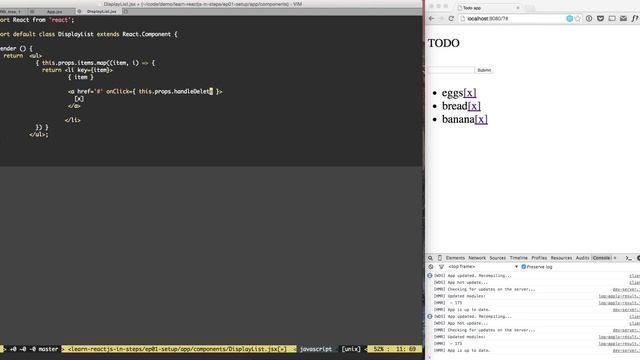640x360 pixels.
Task: Bookmark page with the star icon
Action: coord(578,18)
